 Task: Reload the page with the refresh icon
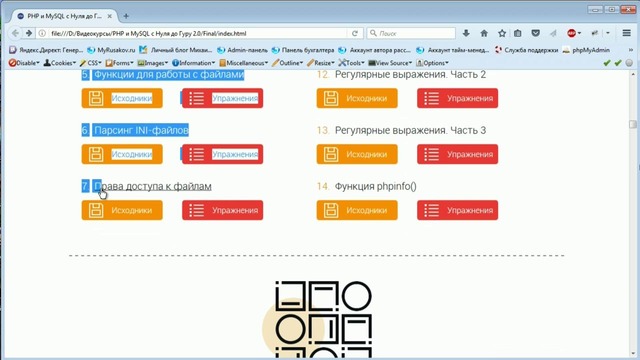click(x=355, y=33)
